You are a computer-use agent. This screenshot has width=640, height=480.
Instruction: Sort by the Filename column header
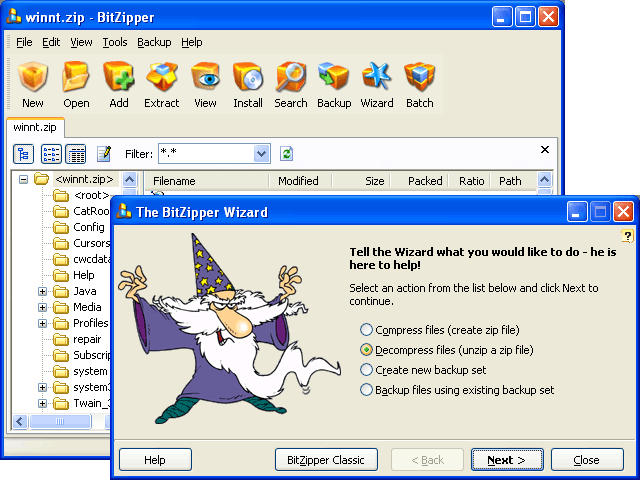tap(207, 181)
